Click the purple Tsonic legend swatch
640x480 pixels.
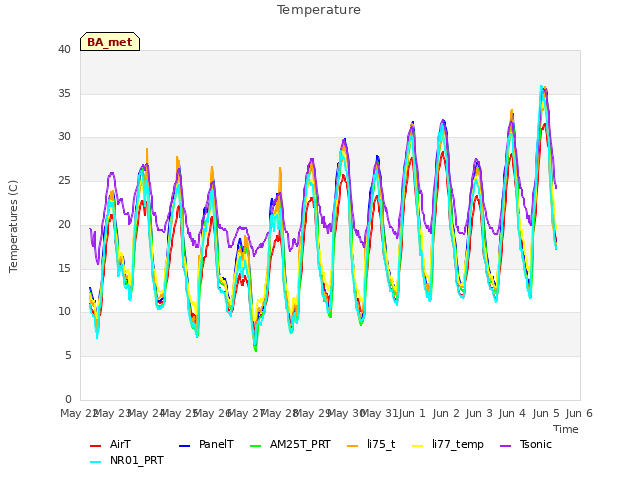click(x=505, y=446)
